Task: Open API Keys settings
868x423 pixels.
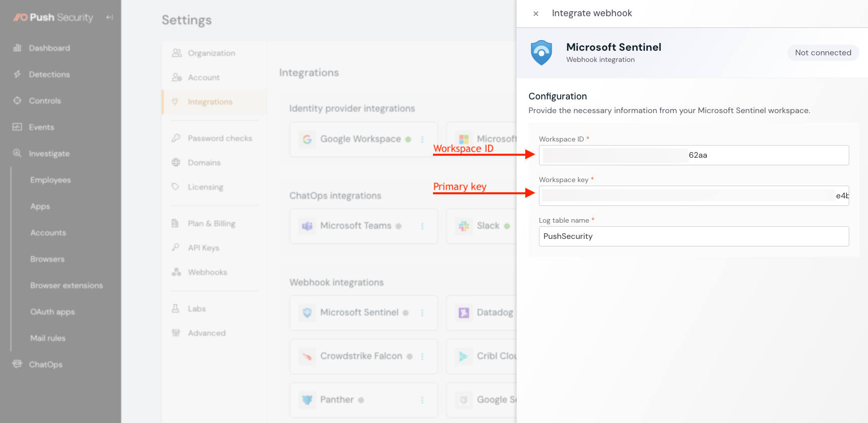Action: coord(203,248)
